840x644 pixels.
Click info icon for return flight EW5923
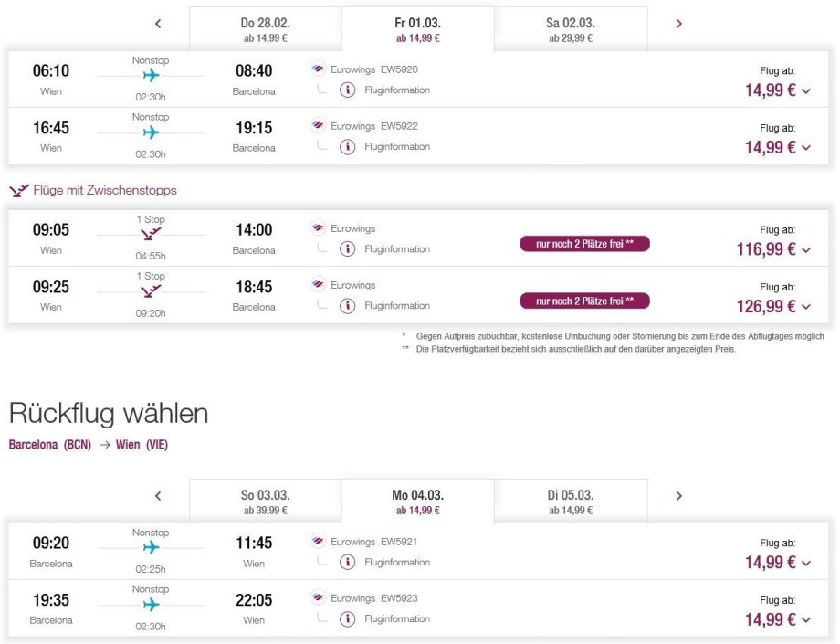click(x=347, y=618)
